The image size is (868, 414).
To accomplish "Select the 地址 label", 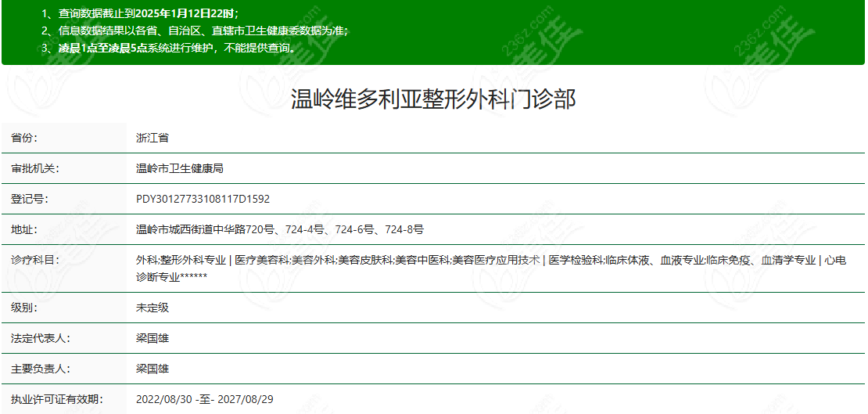I will (x=24, y=229).
